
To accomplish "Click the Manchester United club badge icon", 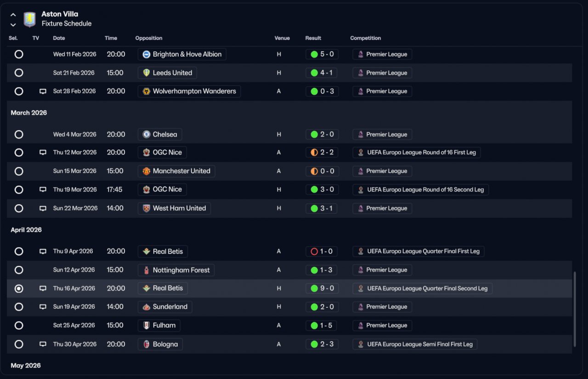I will click(147, 171).
